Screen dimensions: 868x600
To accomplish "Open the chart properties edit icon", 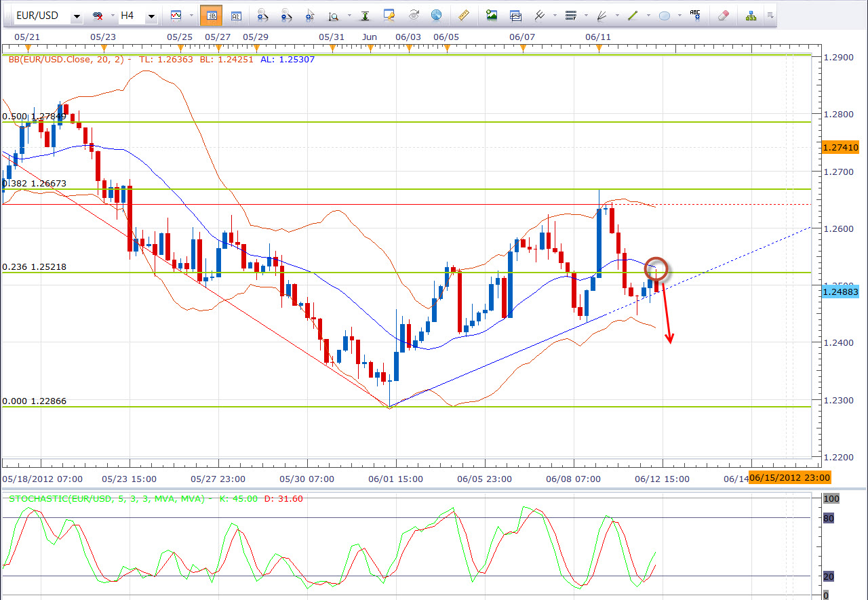I will point(389,15).
